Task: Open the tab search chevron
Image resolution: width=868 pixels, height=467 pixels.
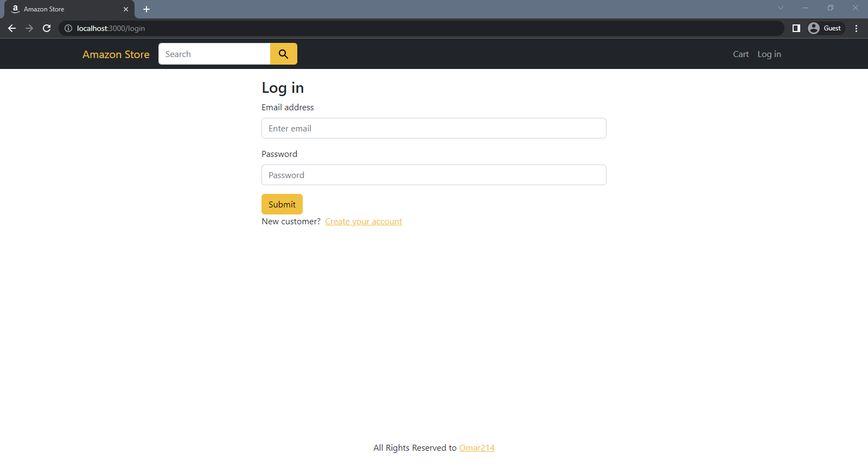Action: coord(781,8)
